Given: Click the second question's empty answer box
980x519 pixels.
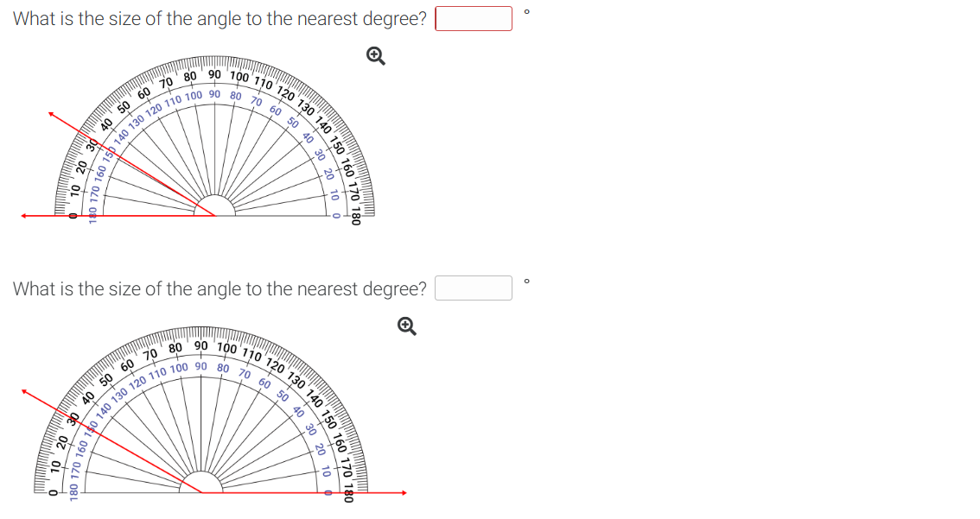Looking at the screenshot, I should coord(474,288).
